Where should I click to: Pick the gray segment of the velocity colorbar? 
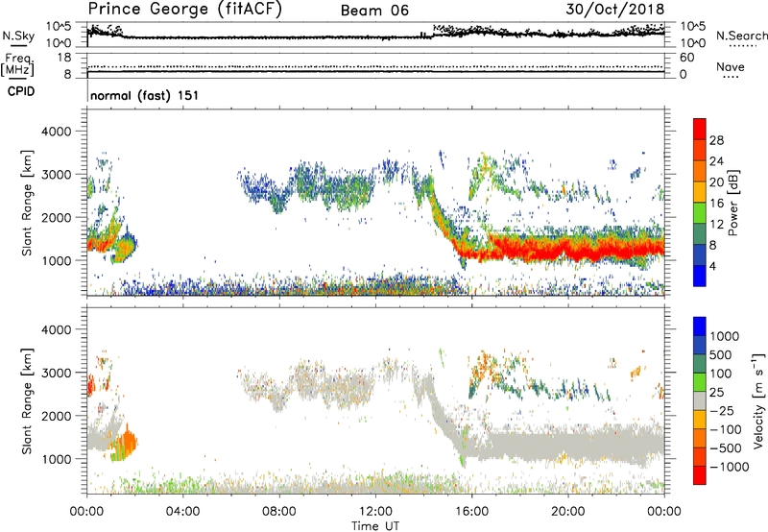click(700, 400)
